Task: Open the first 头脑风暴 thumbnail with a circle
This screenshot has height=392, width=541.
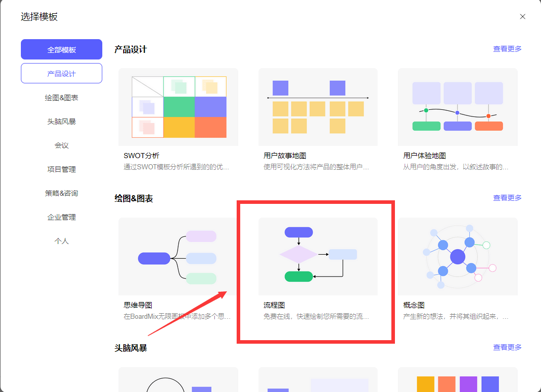Action: pyautogui.click(x=178, y=380)
